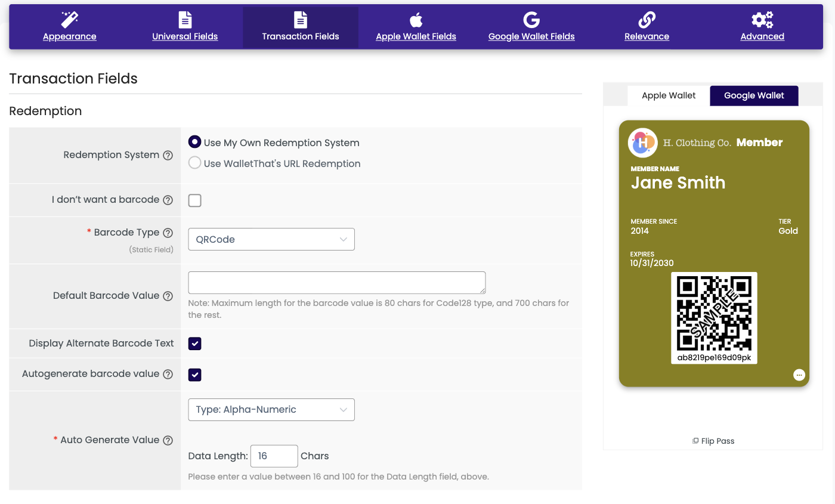
Task: Select Use My Own Redemption System
Action: [x=194, y=142]
